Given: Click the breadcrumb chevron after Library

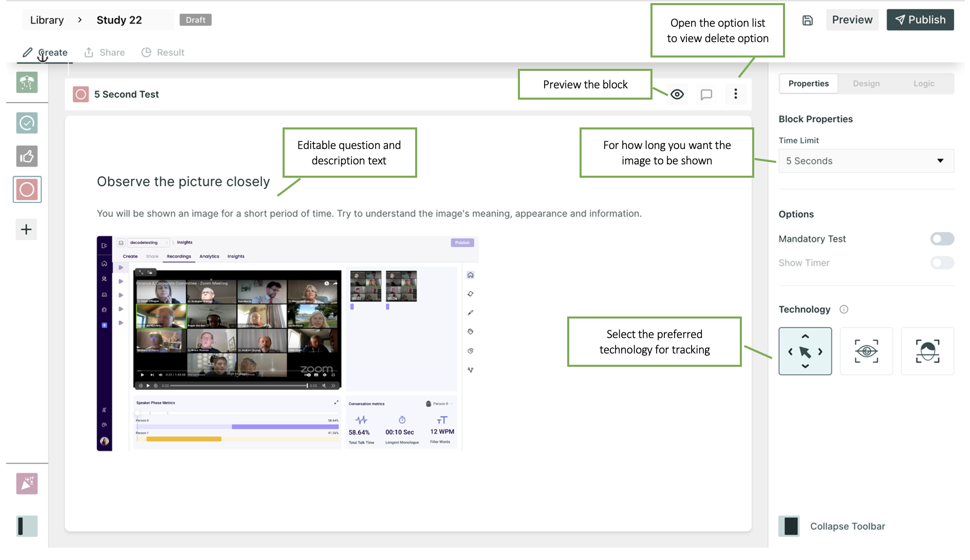Looking at the screenshot, I should click(80, 20).
